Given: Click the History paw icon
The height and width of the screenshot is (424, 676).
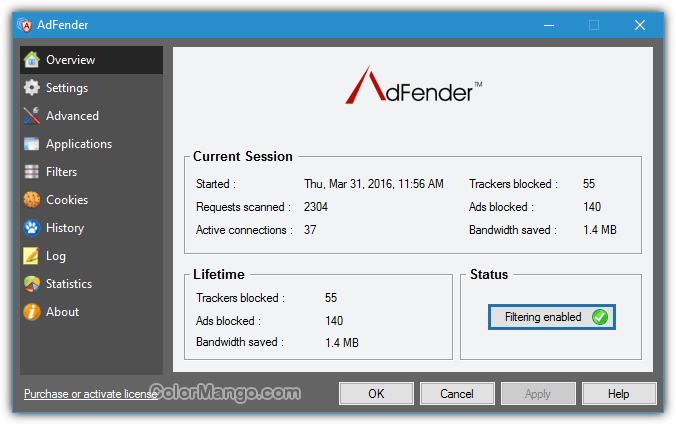Looking at the screenshot, I should click(31, 228).
